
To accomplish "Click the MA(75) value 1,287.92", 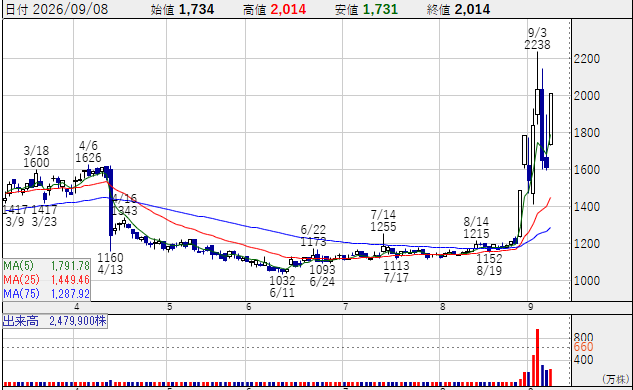I will [70, 294].
